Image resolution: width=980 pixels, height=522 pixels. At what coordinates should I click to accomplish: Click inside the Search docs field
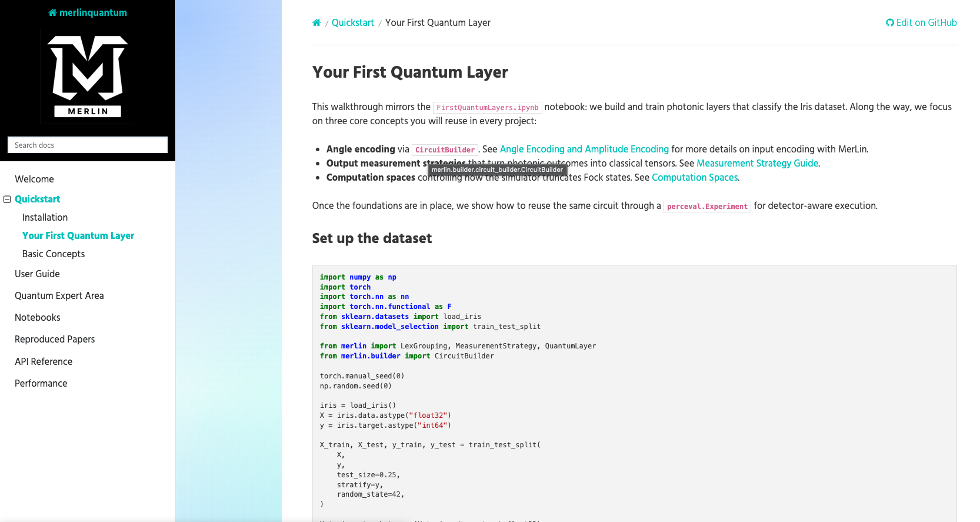(88, 145)
